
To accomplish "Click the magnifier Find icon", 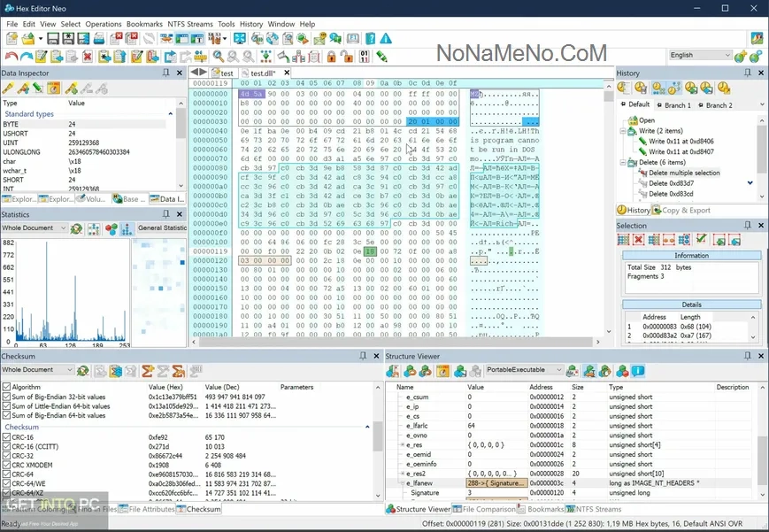I will pyautogui.click(x=218, y=57).
